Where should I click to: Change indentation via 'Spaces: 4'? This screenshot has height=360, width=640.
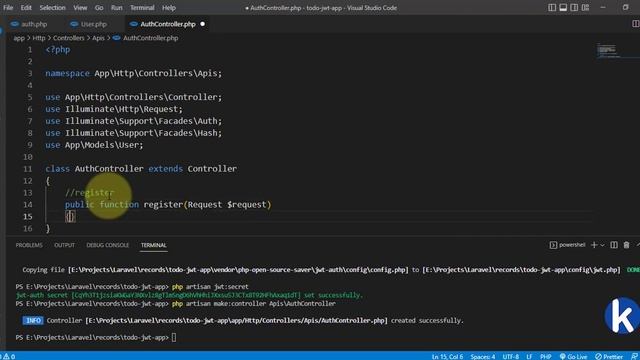coord(483,356)
